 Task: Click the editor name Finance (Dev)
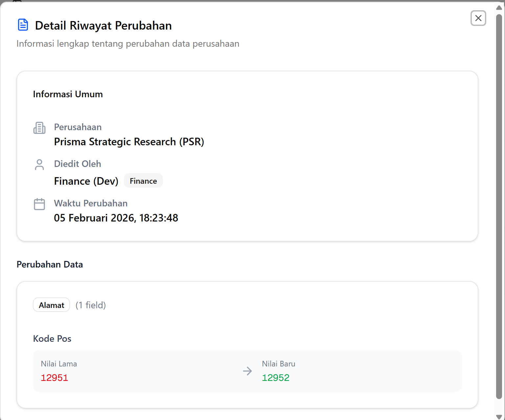86,181
